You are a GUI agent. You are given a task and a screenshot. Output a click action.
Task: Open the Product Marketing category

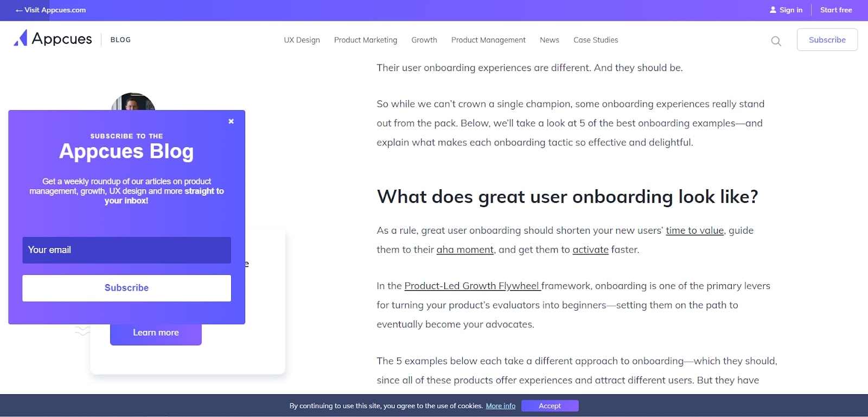point(365,40)
